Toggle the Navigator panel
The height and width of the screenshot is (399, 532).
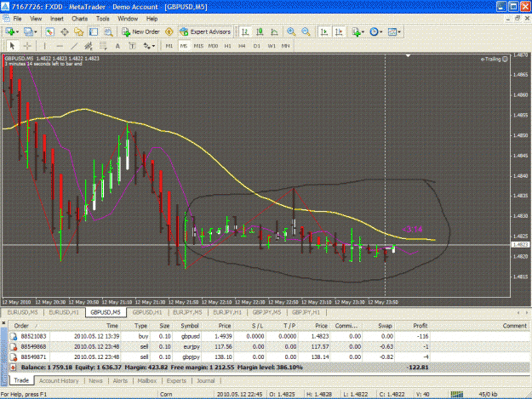(x=79, y=31)
